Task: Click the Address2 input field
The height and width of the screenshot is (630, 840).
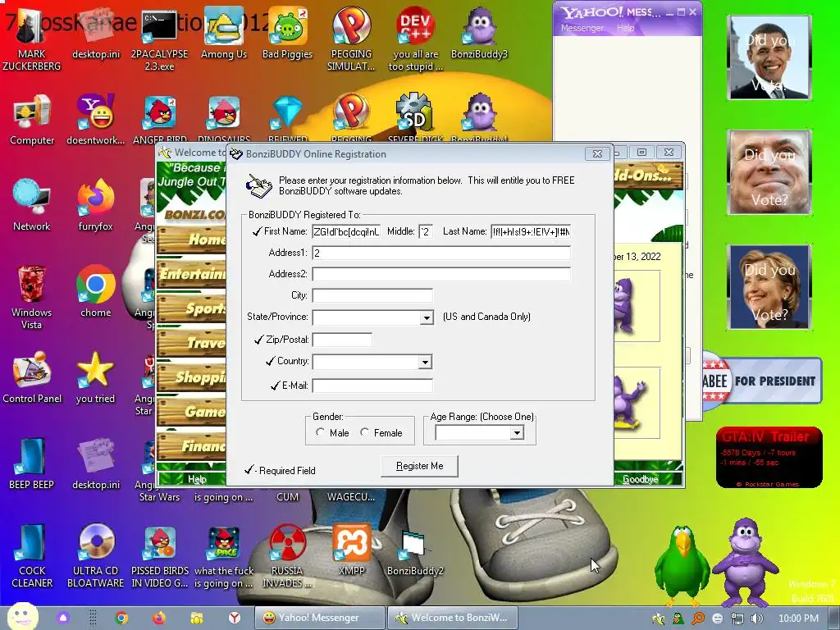Action: (x=441, y=275)
